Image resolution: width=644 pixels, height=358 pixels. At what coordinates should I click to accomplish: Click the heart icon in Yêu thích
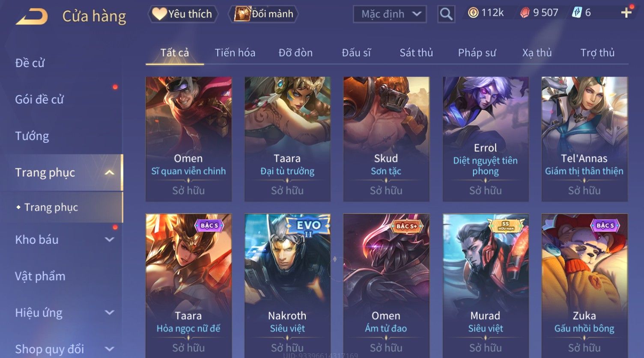tap(159, 14)
